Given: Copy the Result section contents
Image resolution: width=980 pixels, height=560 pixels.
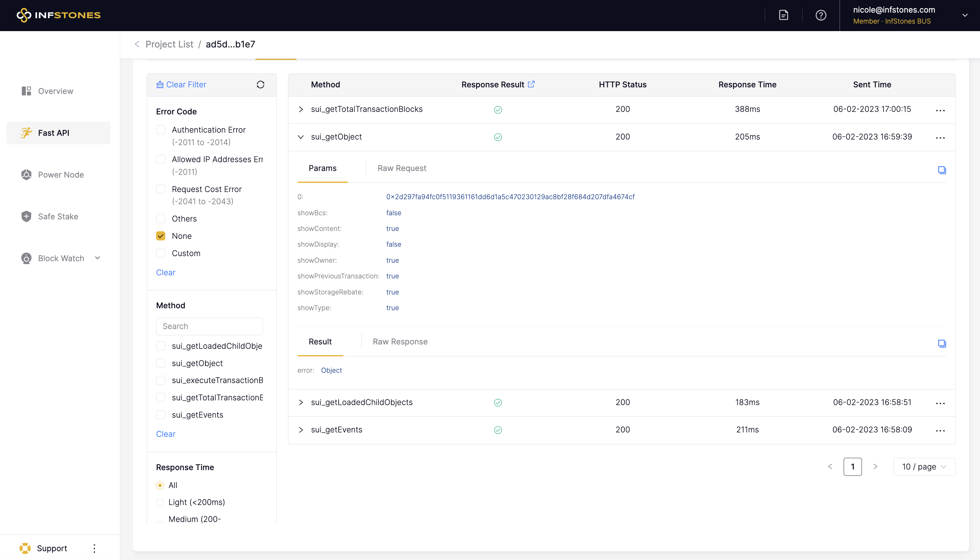Looking at the screenshot, I should tap(942, 343).
